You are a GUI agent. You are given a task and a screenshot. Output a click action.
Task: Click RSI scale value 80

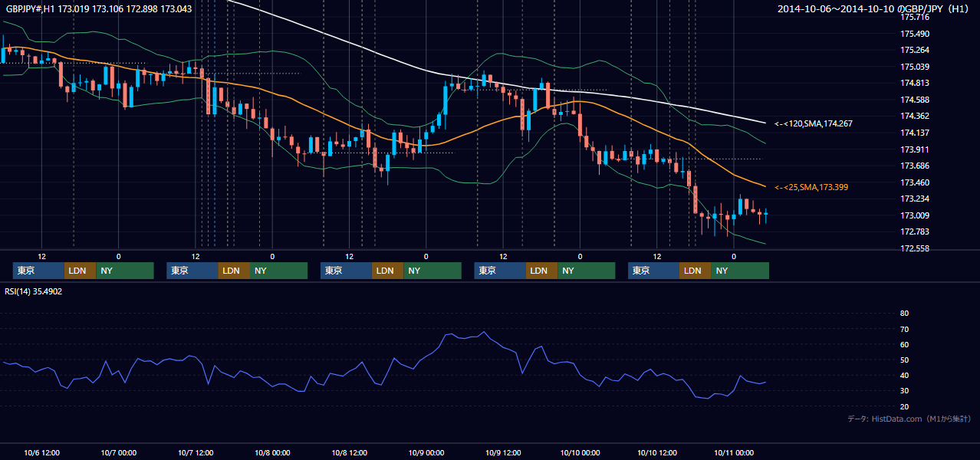904,314
